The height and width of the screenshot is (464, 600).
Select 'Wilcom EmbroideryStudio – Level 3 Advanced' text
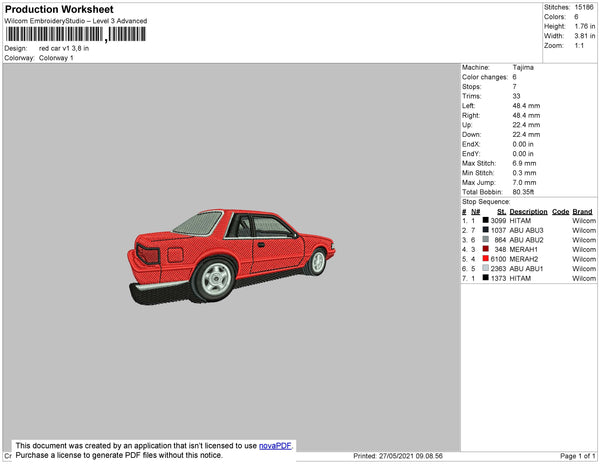click(x=76, y=21)
